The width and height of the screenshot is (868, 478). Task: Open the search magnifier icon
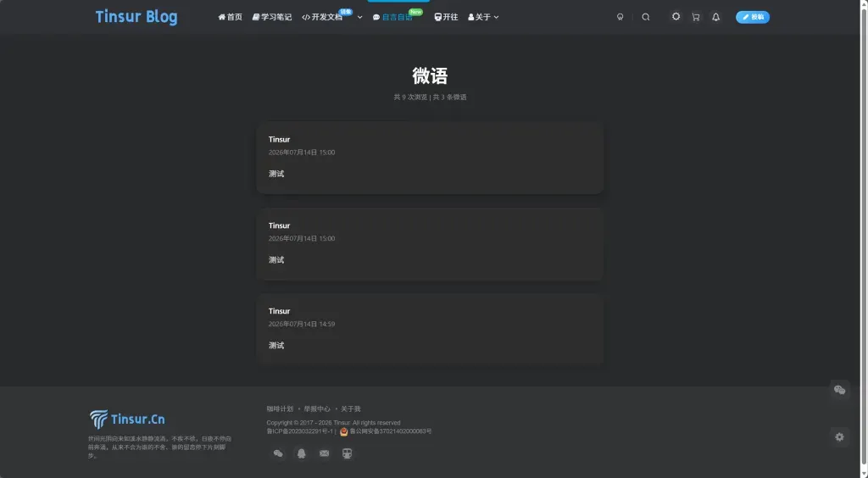[645, 17]
